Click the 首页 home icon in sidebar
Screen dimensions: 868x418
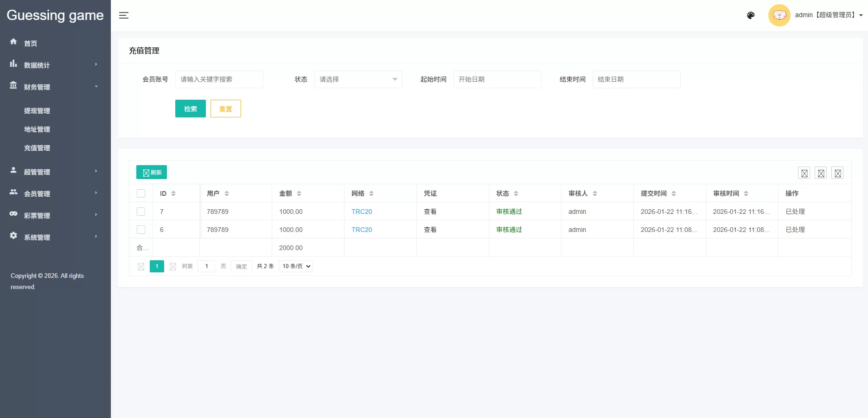click(13, 42)
